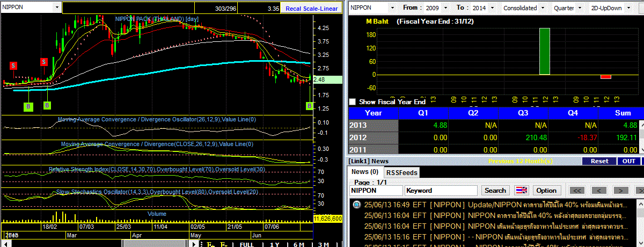This screenshot has width=644, height=247.
Task: Click the Volume panel label
Action: pos(157,214)
